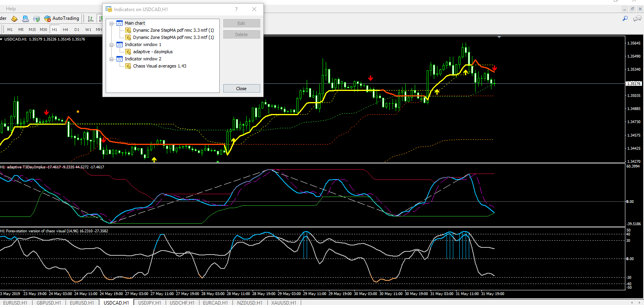Select first Dynamic Zone StepMA indicator
The image size is (644, 305).
(173, 30)
